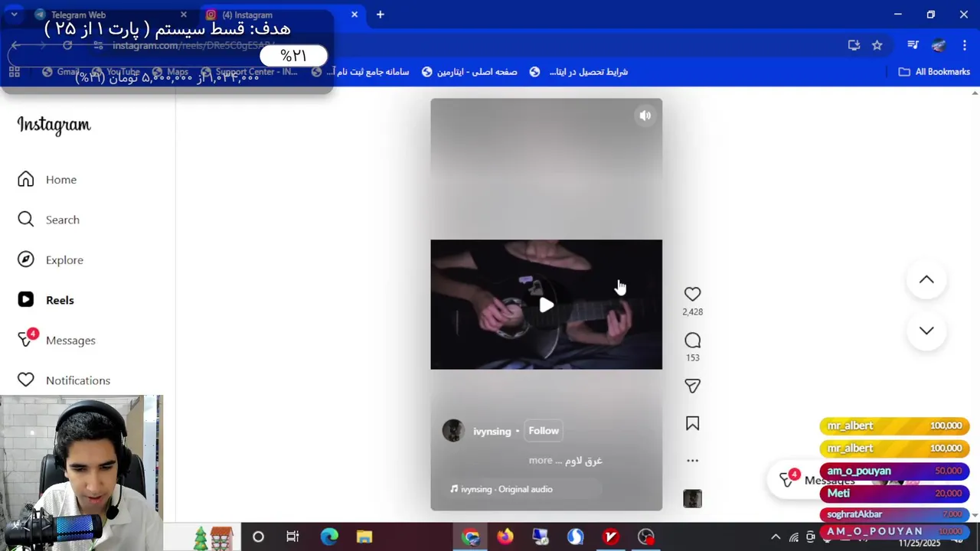The image size is (980, 551).
Task: Go to the previous reel with the up arrow
Action: click(x=926, y=280)
